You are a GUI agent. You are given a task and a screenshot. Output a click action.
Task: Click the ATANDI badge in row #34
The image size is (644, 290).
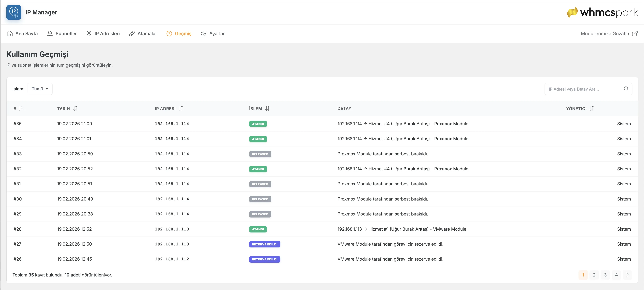coord(258,139)
